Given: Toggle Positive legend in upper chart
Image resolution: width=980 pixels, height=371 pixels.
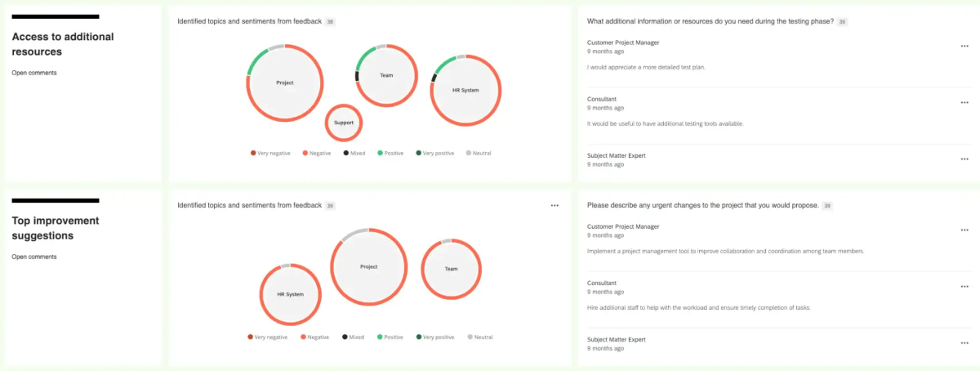Looking at the screenshot, I should [390, 153].
